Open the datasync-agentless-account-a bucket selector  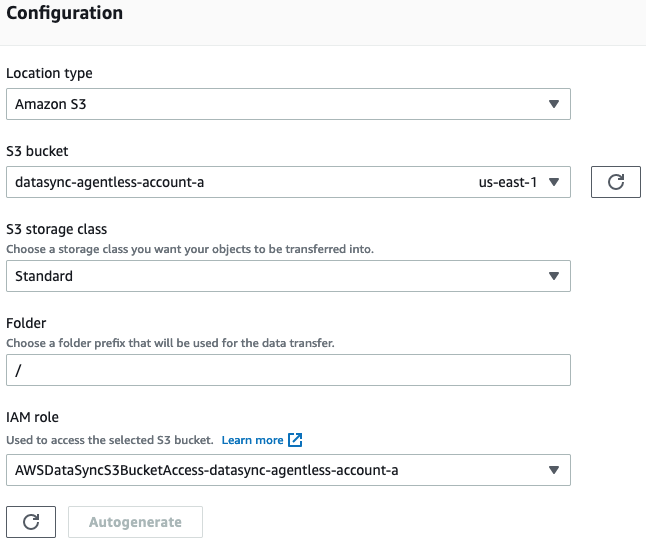pyautogui.click(x=240, y=182)
